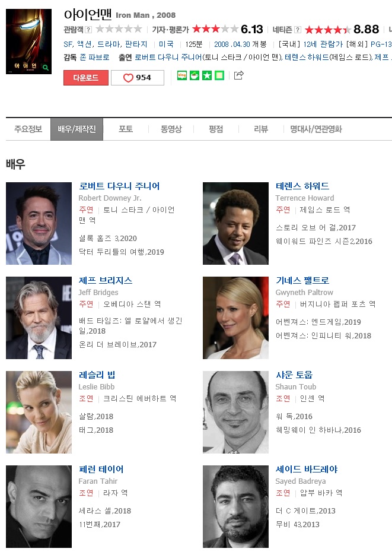Click the green cafe cup share icon
Screen dimensions: 392x558
[x=195, y=75]
